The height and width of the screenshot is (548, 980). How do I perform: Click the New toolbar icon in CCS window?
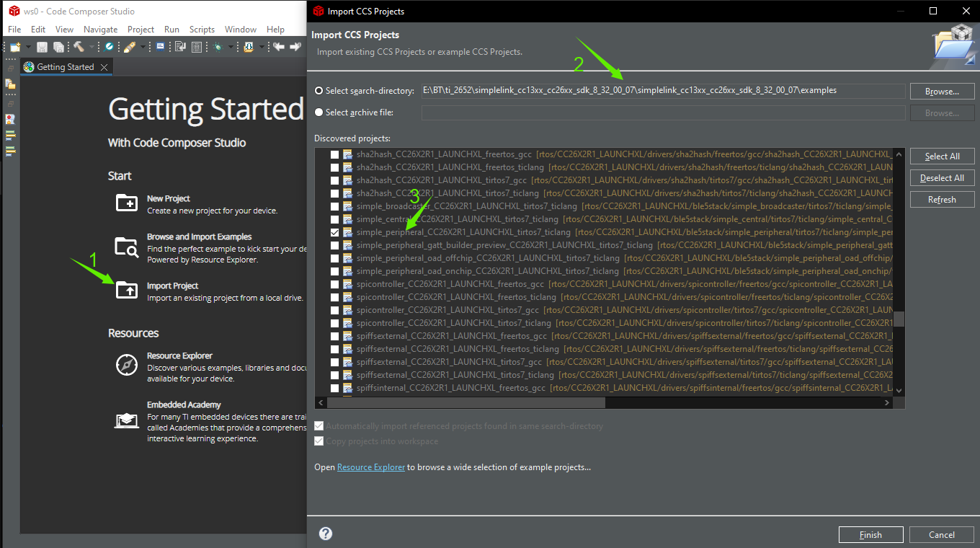15,47
